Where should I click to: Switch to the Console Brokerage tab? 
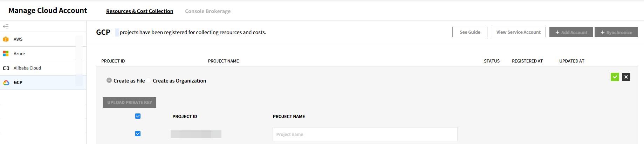(208, 11)
